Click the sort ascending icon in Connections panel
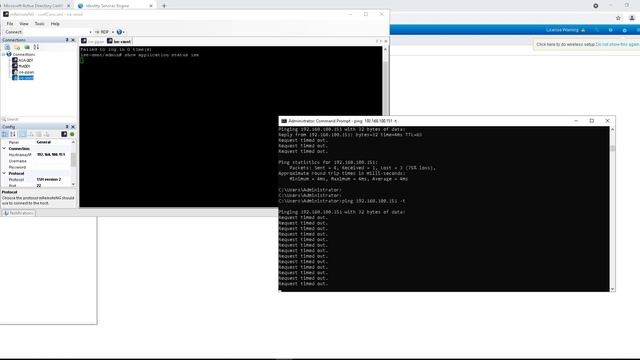640x360 pixels. tap(36, 47)
